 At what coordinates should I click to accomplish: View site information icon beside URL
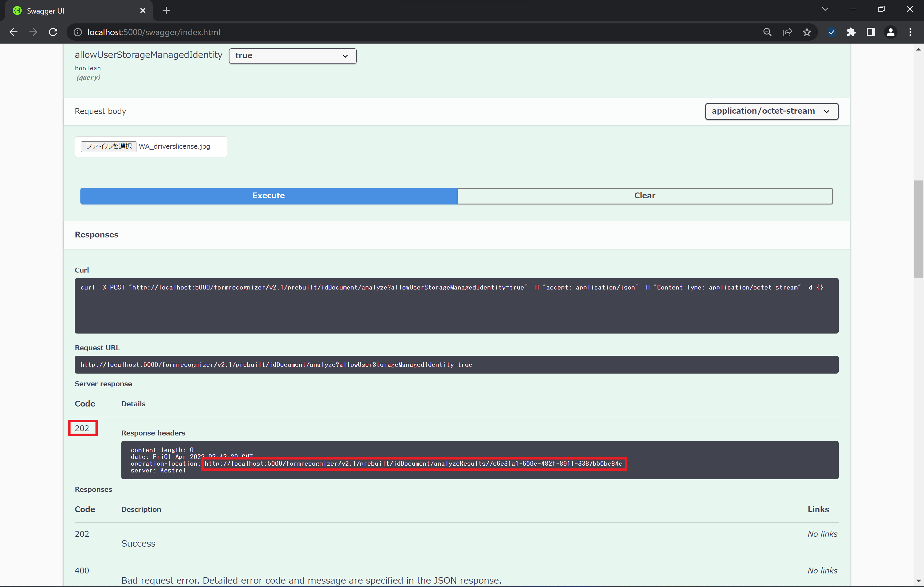coord(78,32)
